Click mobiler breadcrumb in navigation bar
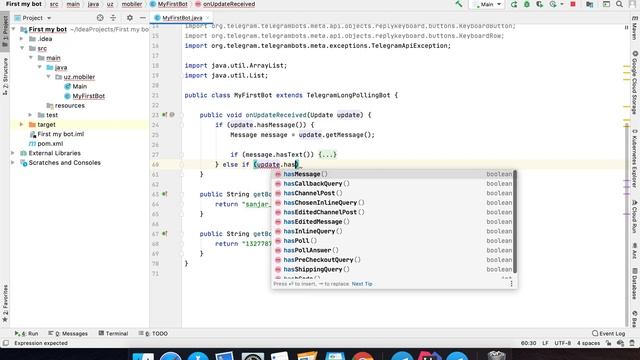640x360 pixels. point(132,4)
